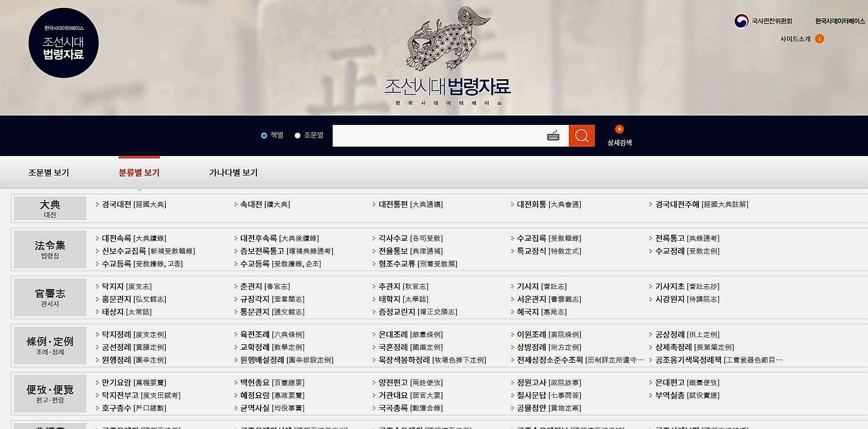
Task: Open the virtual keyboard icon in search box
Action: pos(553,136)
